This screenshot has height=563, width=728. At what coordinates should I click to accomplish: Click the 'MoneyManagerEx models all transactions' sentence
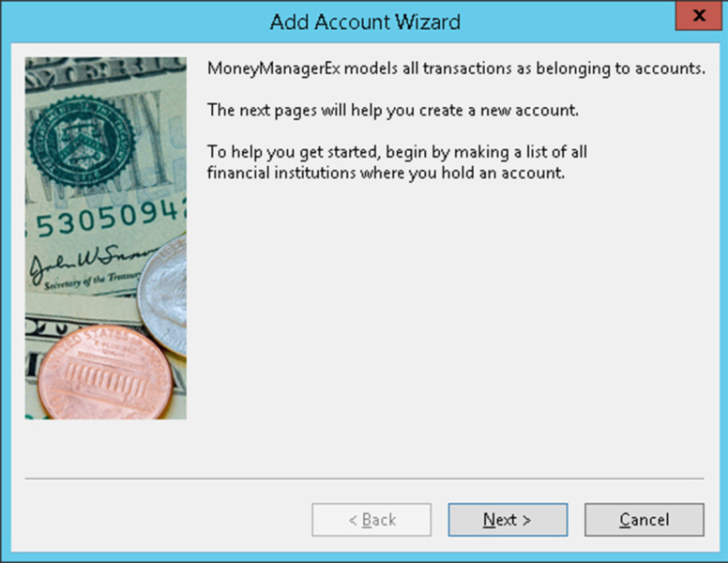coord(456,68)
